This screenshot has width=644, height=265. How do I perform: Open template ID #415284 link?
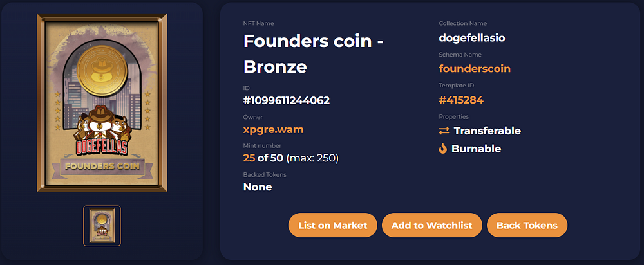click(461, 100)
